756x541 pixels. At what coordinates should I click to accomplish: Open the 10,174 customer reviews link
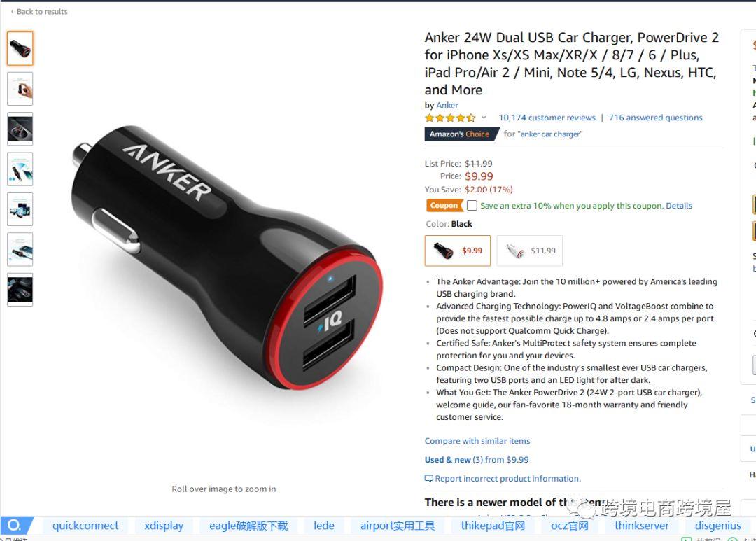pyautogui.click(x=547, y=118)
